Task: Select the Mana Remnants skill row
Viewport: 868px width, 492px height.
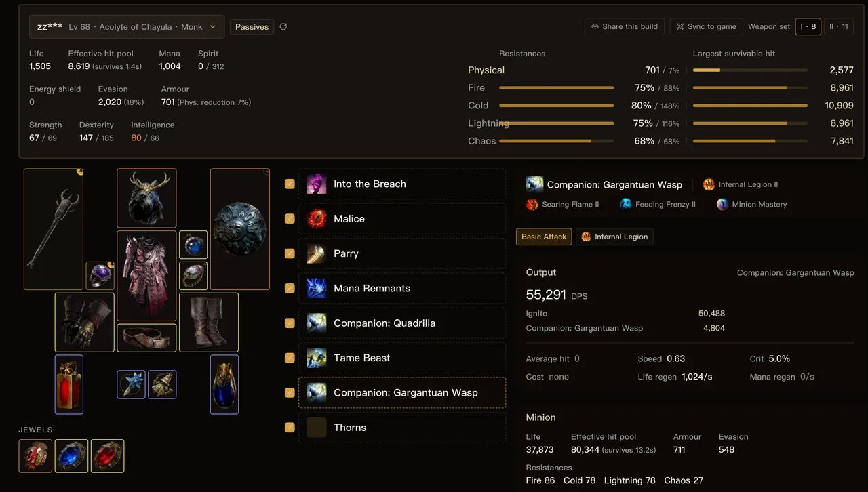Action: [402, 289]
